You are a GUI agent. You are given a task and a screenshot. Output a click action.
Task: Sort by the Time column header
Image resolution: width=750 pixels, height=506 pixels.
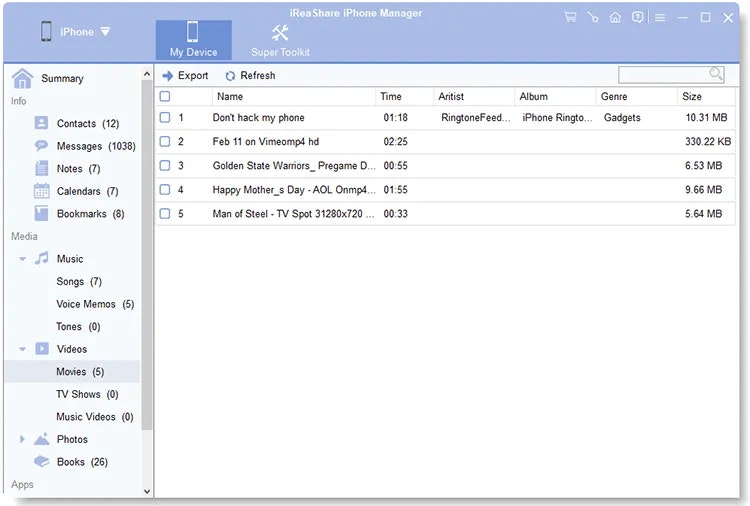405,96
